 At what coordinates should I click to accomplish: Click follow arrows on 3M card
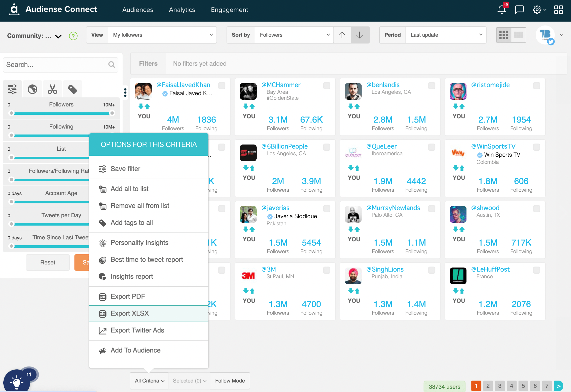(x=249, y=291)
